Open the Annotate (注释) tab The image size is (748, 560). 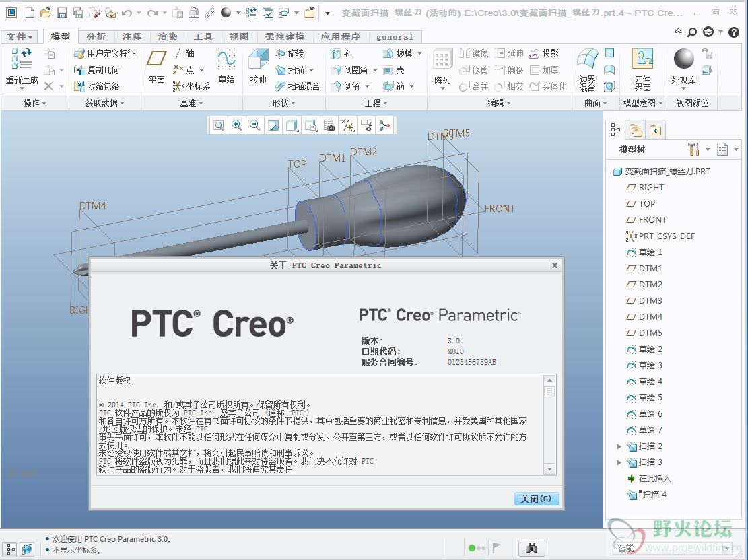132,37
